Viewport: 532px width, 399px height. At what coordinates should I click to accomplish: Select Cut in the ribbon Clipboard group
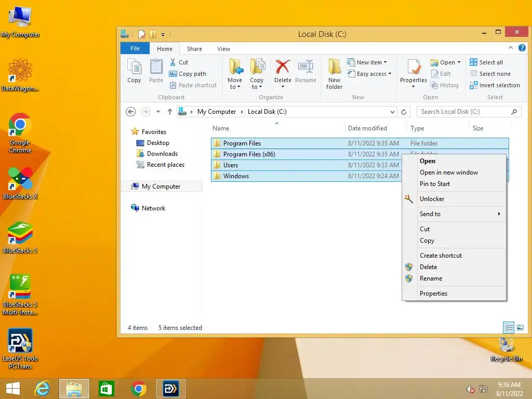(179, 62)
